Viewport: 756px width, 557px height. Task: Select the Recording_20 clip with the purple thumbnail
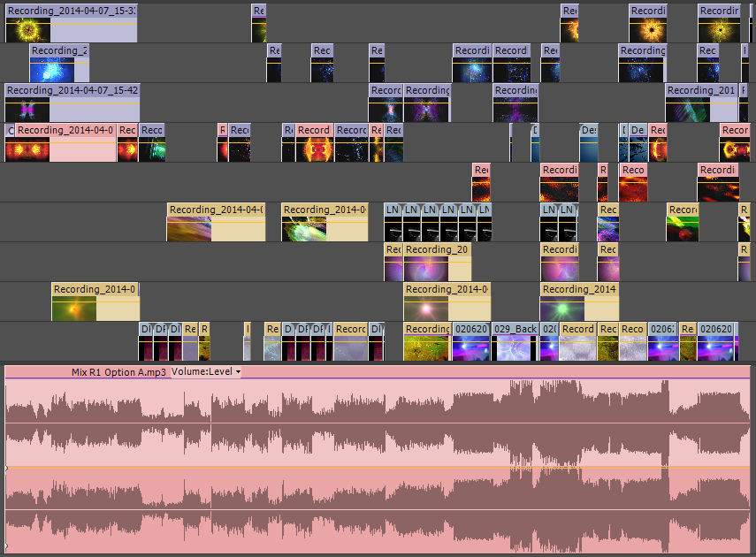pyautogui.click(x=437, y=249)
